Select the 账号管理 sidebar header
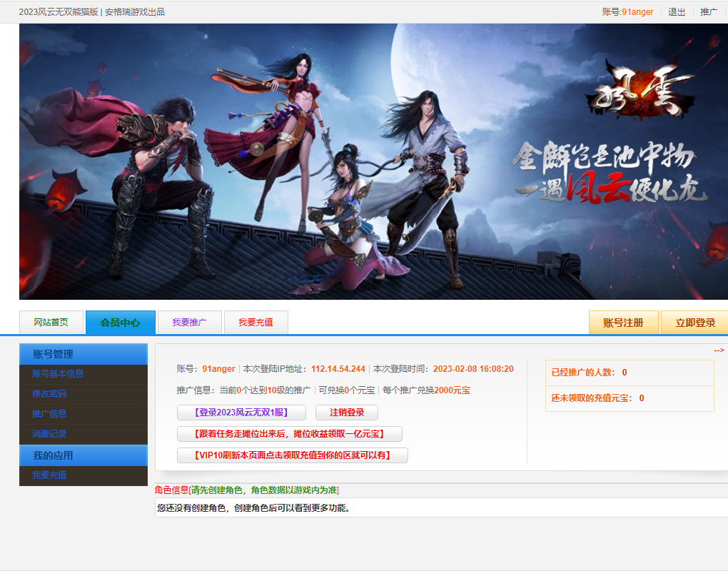Screen dimensions: 728x576 [x=84, y=354]
